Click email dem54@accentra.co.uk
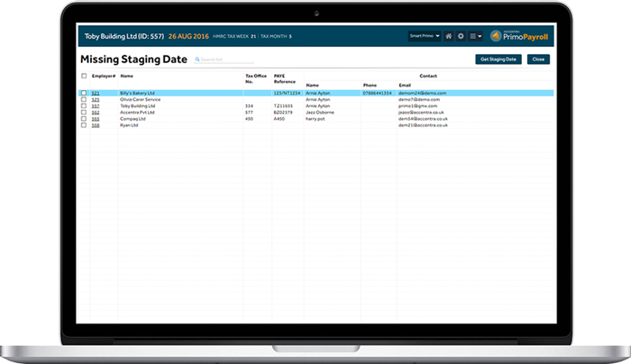The image size is (631, 364). pos(423,119)
